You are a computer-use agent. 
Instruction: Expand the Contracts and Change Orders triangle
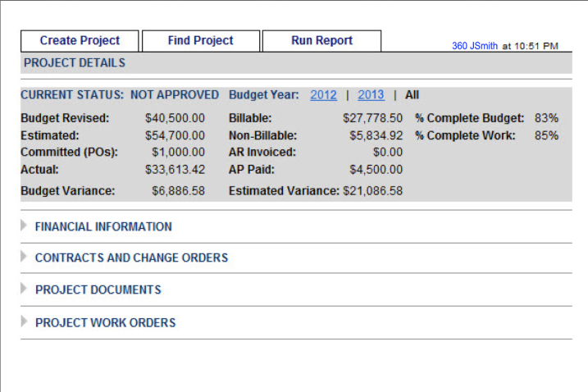click(24, 257)
